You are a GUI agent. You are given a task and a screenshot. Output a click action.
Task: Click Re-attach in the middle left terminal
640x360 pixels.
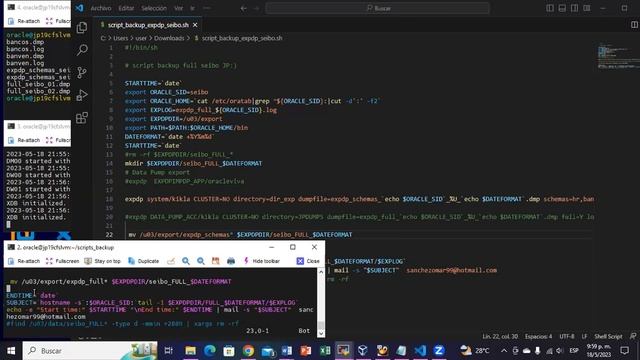(24, 140)
